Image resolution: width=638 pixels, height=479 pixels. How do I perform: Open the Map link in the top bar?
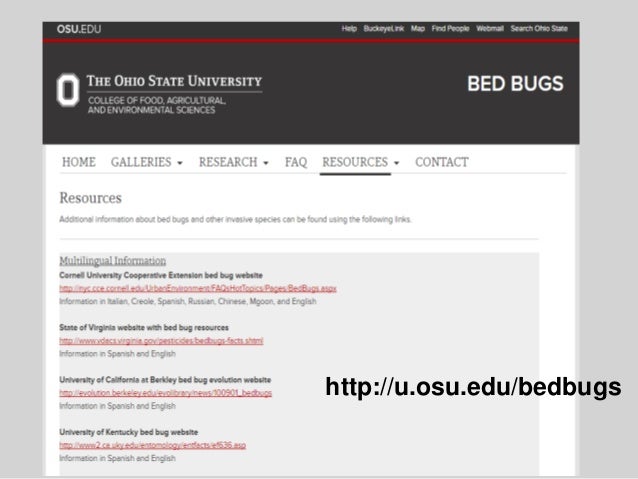(x=418, y=28)
